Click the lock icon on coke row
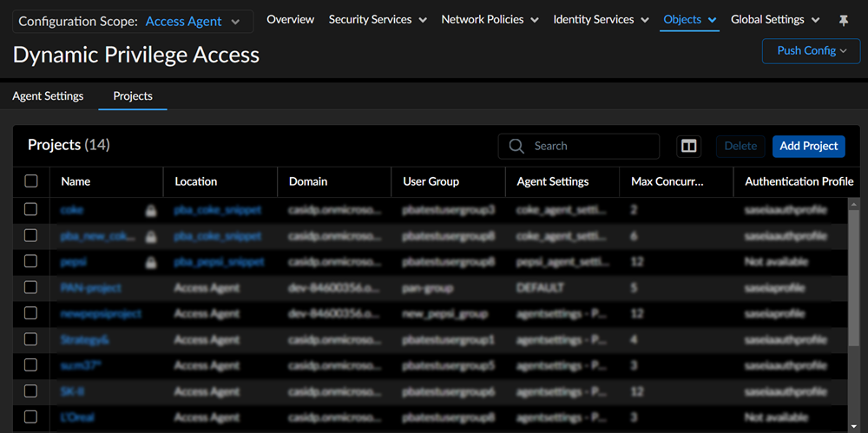Screen dimensions: 868x433 151,210
